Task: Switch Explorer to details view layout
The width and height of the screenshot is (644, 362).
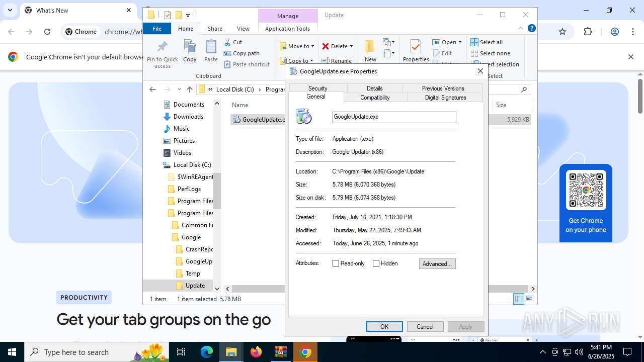Action: (x=518, y=299)
